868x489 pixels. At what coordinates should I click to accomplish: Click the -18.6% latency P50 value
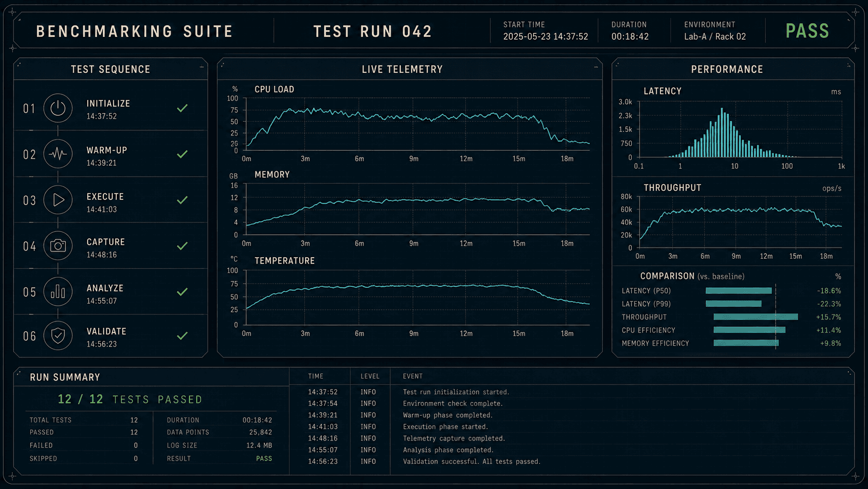coord(829,290)
